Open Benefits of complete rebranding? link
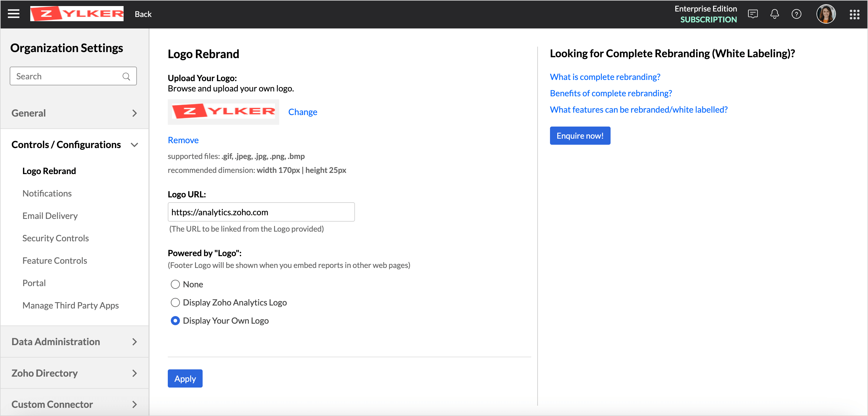Screen dimensions: 868x416 [611, 93]
